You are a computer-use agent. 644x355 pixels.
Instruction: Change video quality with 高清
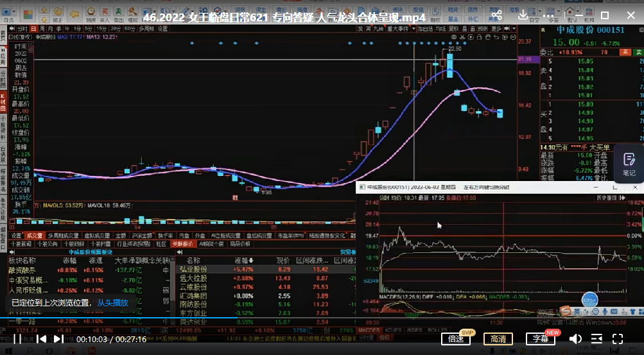[498, 339]
